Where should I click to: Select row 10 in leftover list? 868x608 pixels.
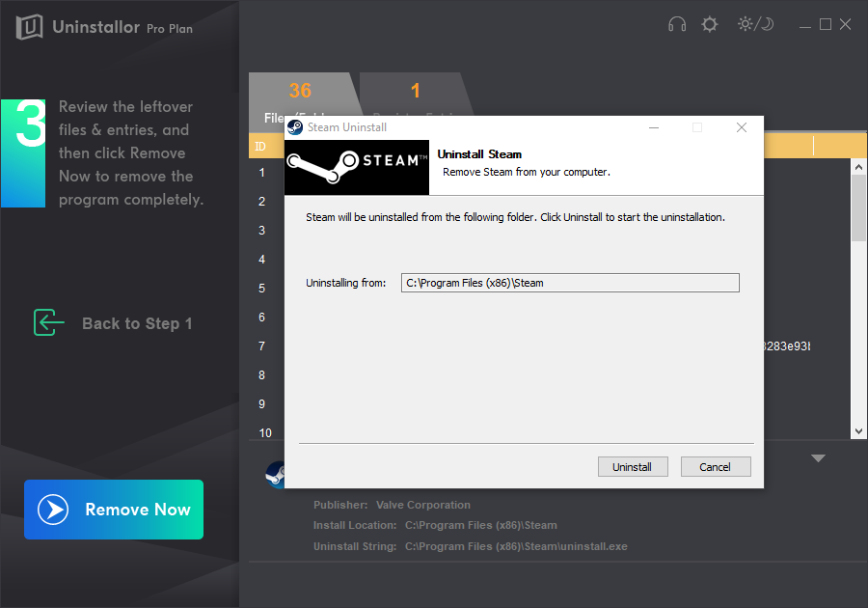(x=266, y=432)
